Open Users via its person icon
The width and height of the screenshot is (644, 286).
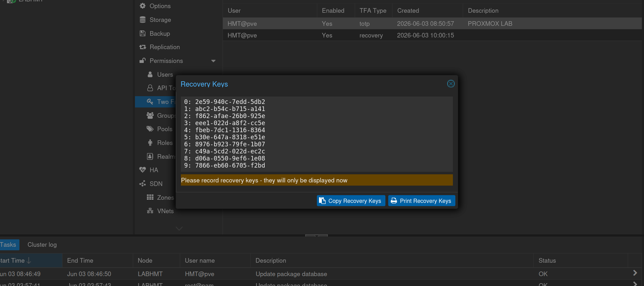point(150,75)
